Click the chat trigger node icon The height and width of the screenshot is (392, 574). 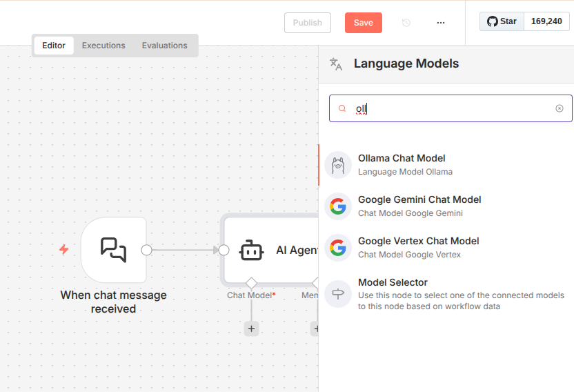coord(113,250)
